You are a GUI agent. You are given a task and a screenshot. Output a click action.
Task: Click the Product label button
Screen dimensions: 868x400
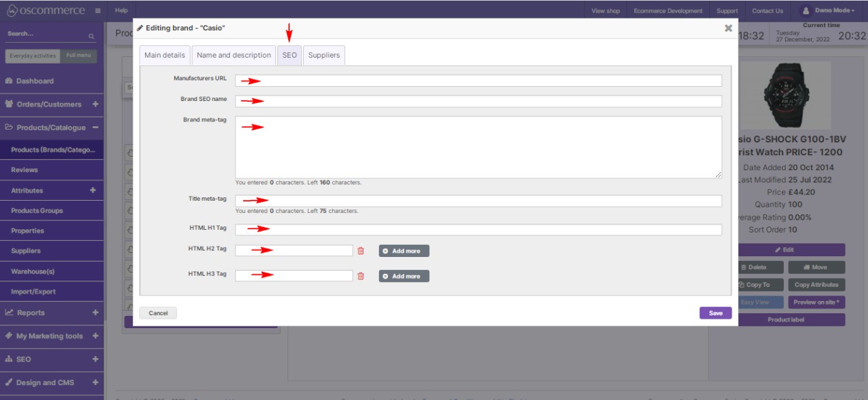(x=789, y=319)
